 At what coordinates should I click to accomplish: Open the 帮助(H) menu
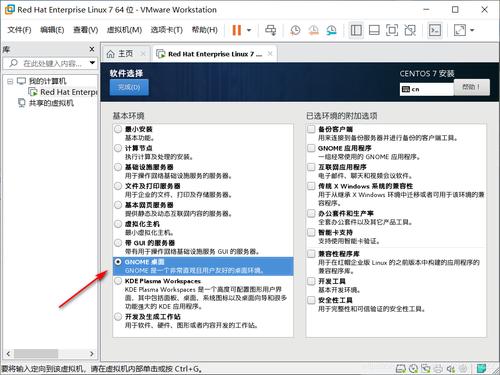point(204,30)
